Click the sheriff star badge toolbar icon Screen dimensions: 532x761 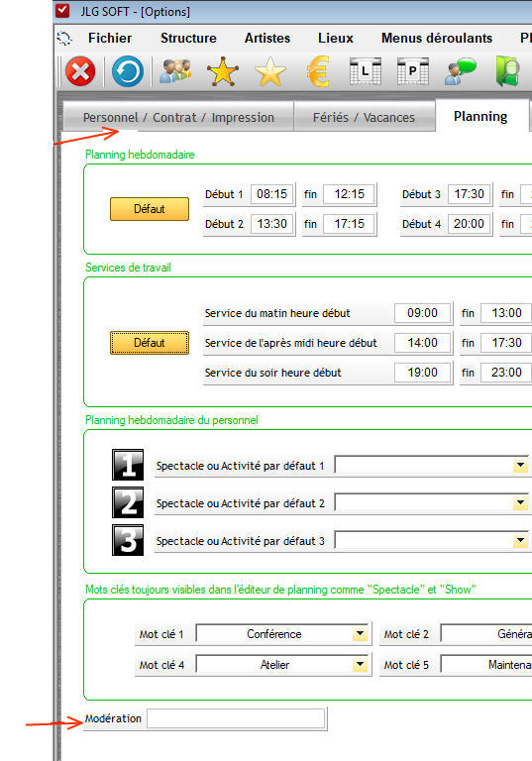point(222,71)
